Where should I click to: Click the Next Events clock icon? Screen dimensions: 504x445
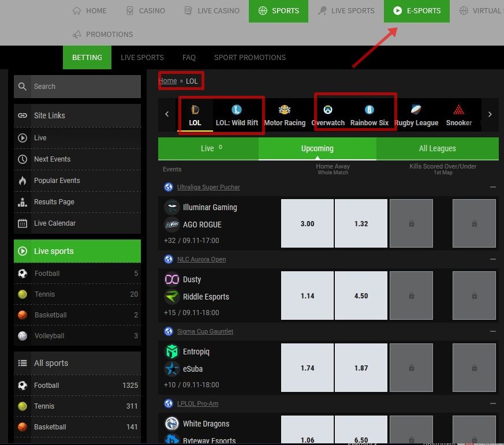click(23, 159)
